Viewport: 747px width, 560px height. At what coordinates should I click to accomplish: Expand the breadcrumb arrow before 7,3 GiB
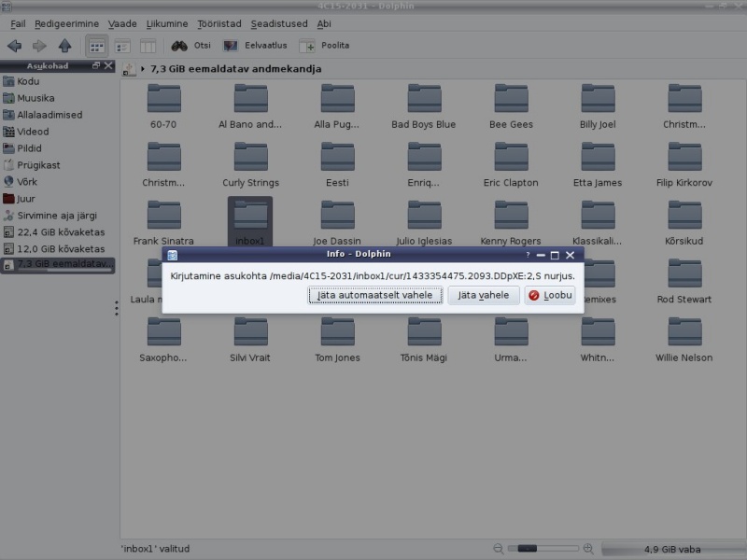click(142, 69)
